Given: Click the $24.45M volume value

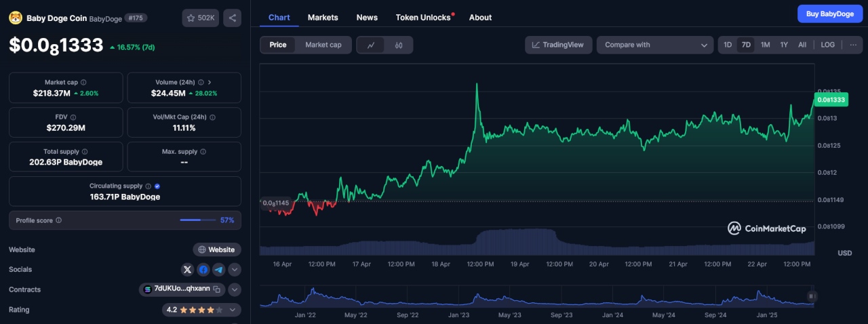Looking at the screenshot, I should click(x=167, y=93).
